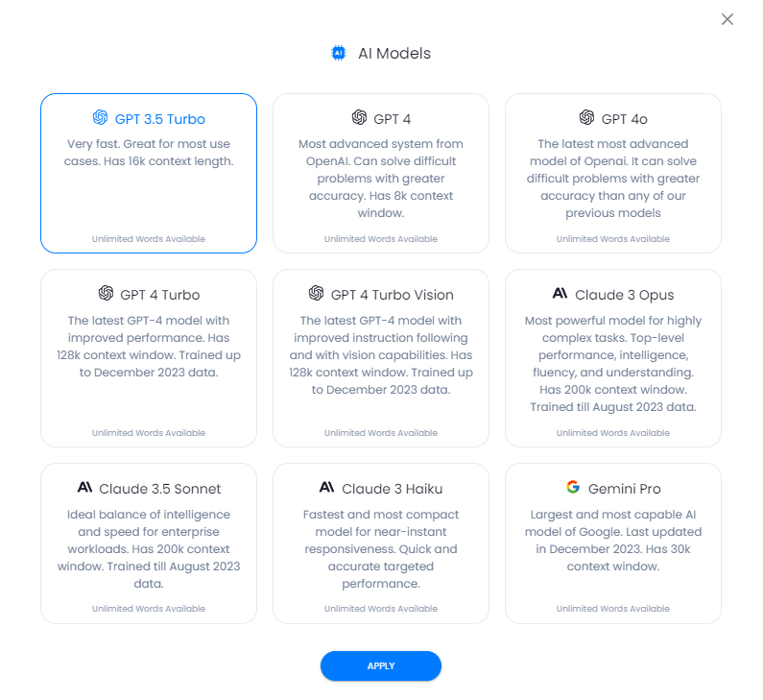The height and width of the screenshot is (700, 763).
Task: Click the OpenAI logo next to GPT 4
Action: [359, 117]
